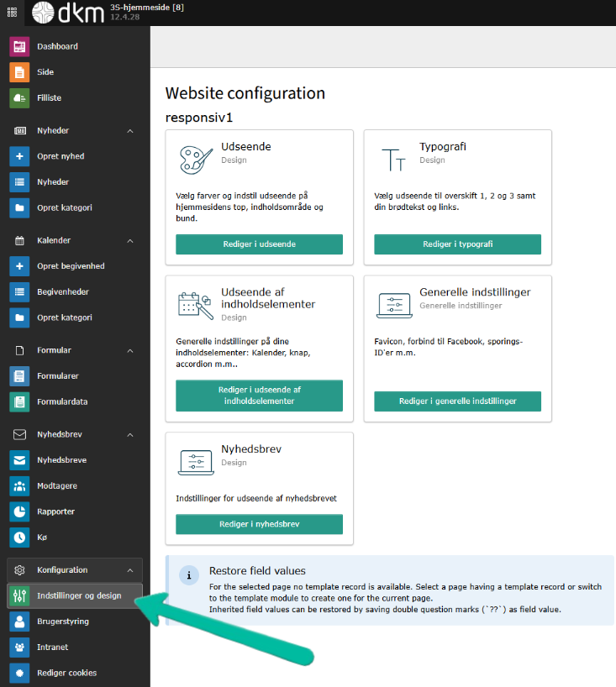Collapse the Formular section chevron
This screenshot has height=687, width=616.
tap(130, 350)
